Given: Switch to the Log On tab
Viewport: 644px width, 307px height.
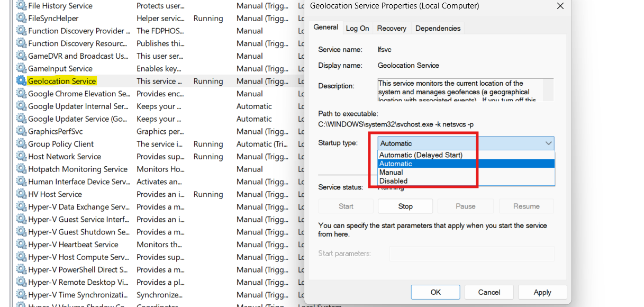Looking at the screenshot, I should click(x=357, y=28).
